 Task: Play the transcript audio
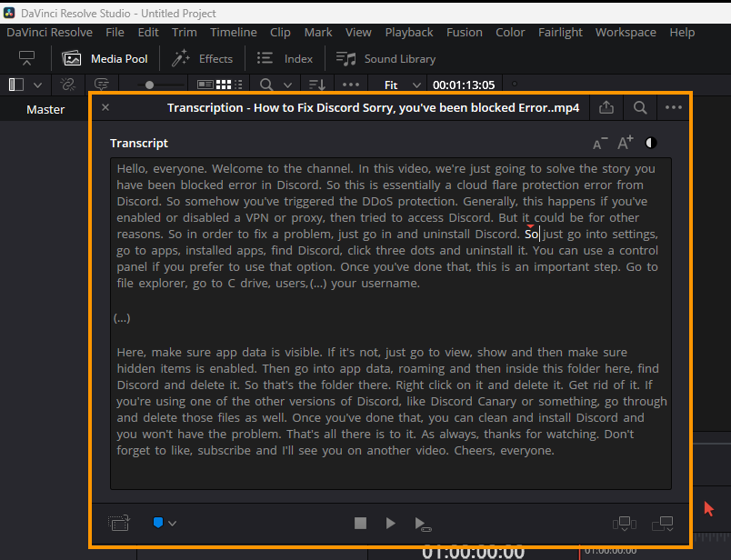(x=391, y=523)
